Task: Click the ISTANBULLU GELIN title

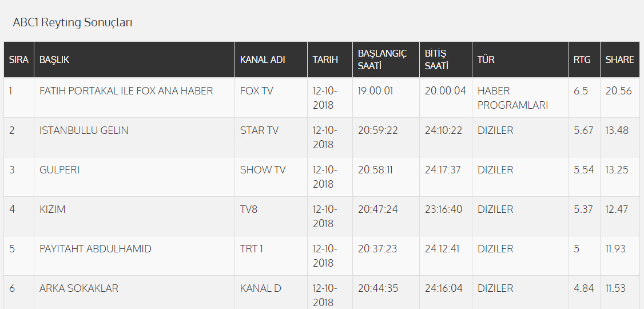Action: (84, 130)
